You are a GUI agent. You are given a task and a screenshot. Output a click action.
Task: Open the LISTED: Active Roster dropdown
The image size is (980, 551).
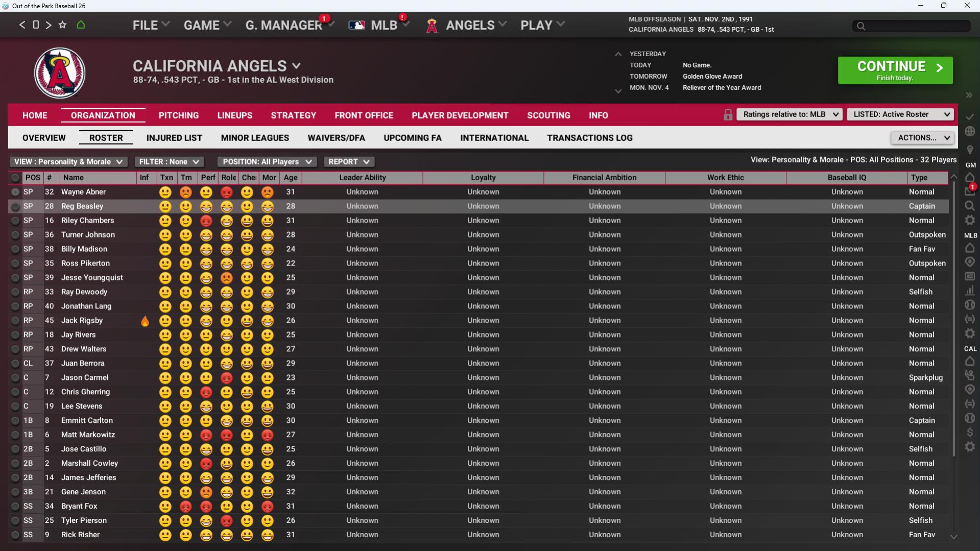point(901,114)
